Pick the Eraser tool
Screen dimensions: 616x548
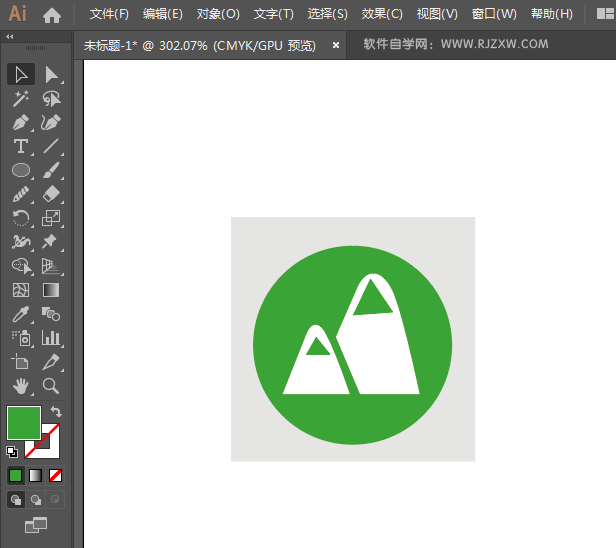tap(51, 194)
